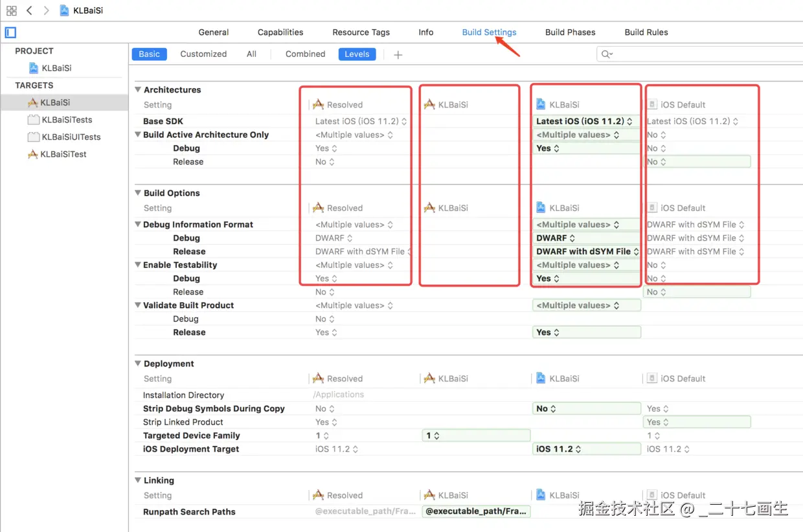Image resolution: width=803 pixels, height=532 pixels.
Task: Click the search magnifier icon in filter field
Action: point(606,54)
